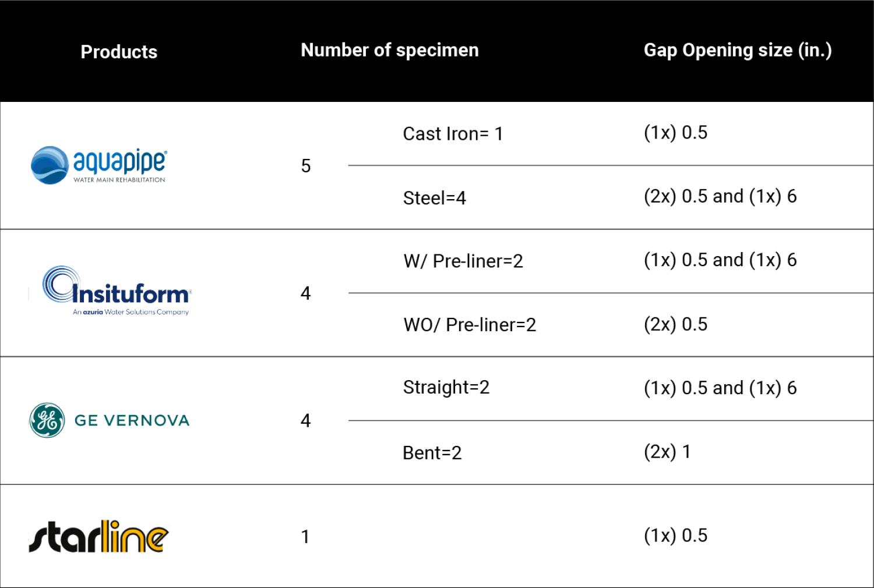Image resolution: width=874 pixels, height=588 pixels.
Task: Click the blue Aquapipe wave emblem
Action: (x=50, y=165)
